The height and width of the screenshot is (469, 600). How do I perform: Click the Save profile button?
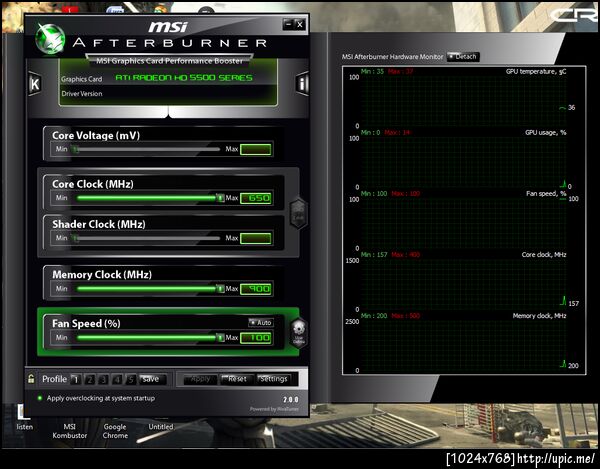tap(152, 379)
